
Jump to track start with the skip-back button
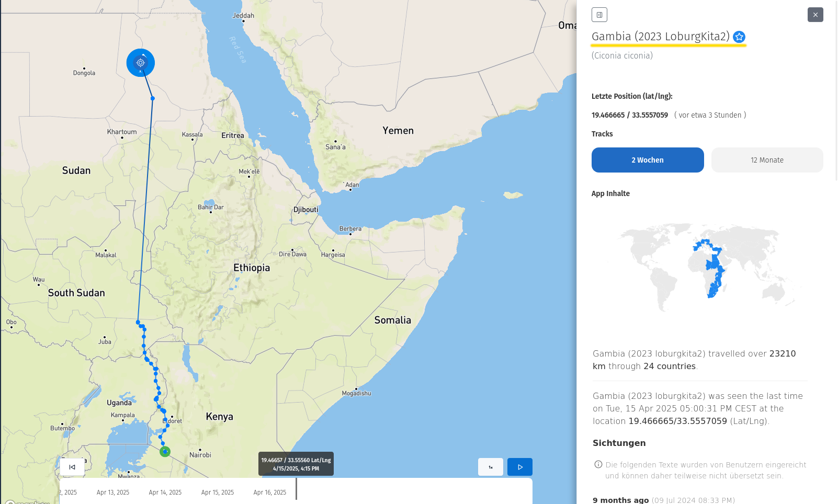pyautogui.click(x=72, y=467)
